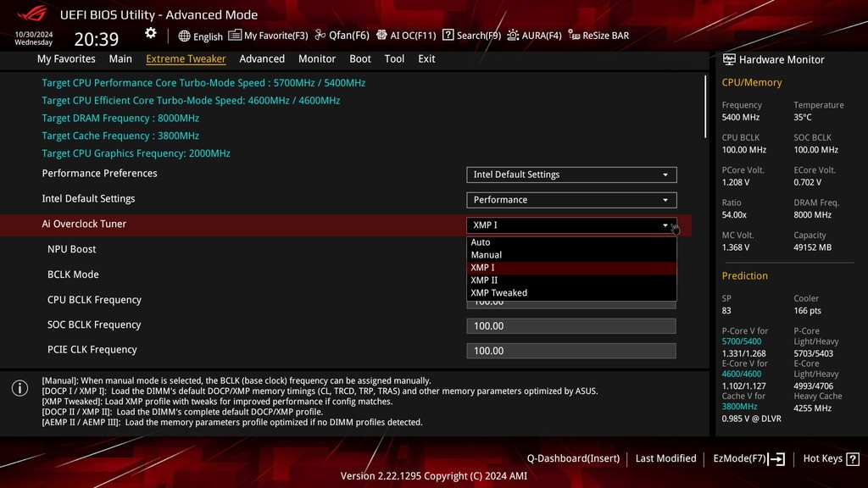Toggle AURA(F4) lighting icon

513,36
